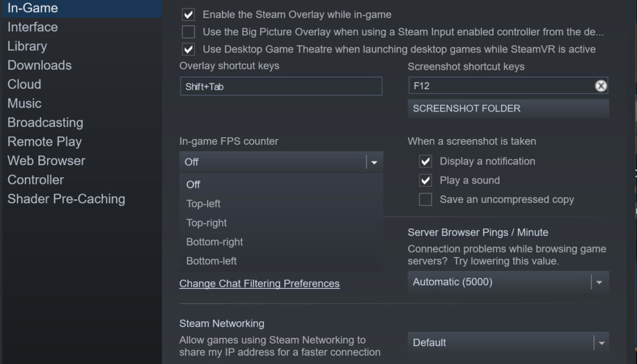Choose Bottom-right from FPS counter options

[214, 241]
